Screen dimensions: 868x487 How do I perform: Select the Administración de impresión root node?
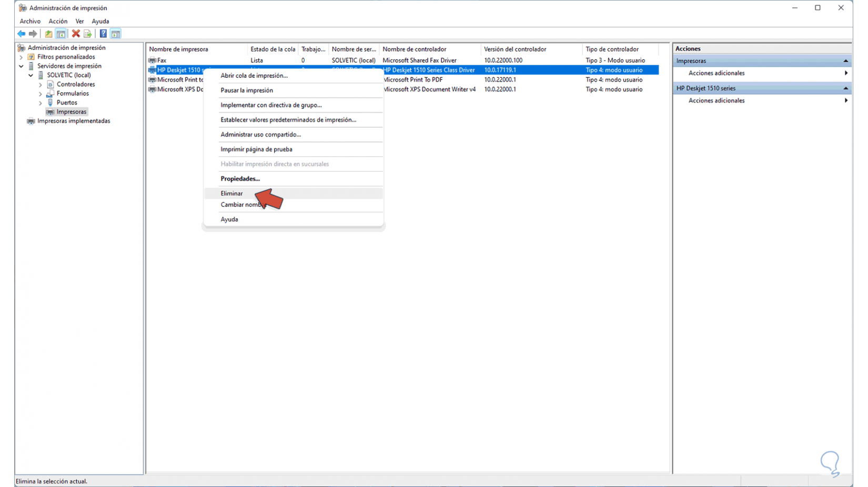[67, 48]
